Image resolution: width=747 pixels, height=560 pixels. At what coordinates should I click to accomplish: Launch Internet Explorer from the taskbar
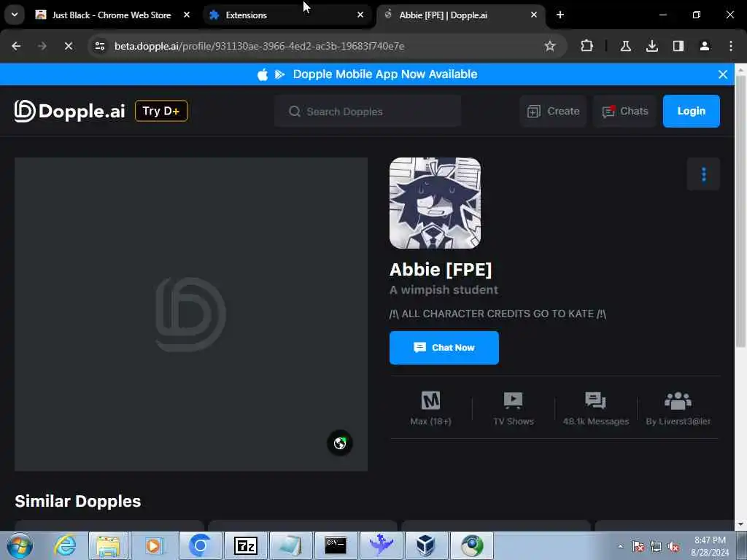(x=65, y=545)
